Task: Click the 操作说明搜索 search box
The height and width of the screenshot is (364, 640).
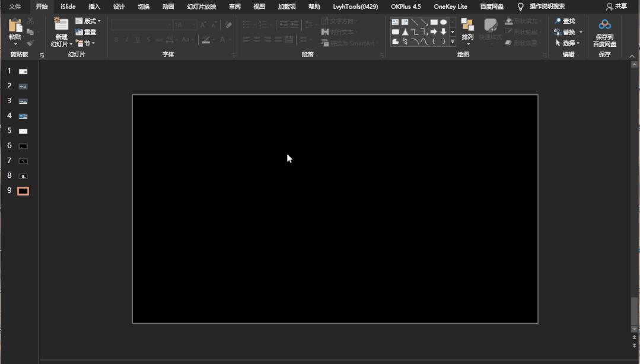Action: coord(546,7)
